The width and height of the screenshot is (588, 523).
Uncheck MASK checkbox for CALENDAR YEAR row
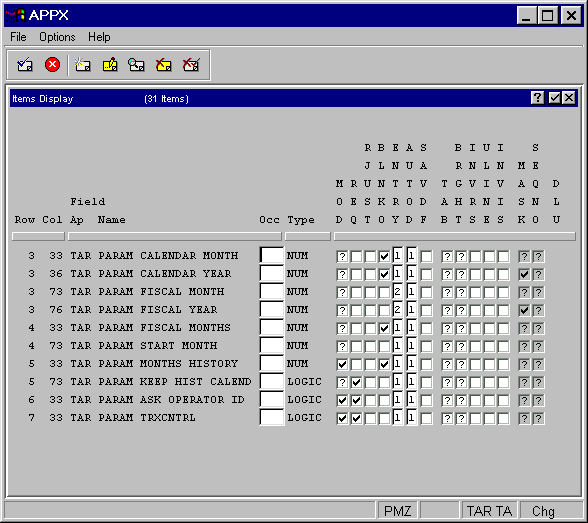(x=524, y=274)
